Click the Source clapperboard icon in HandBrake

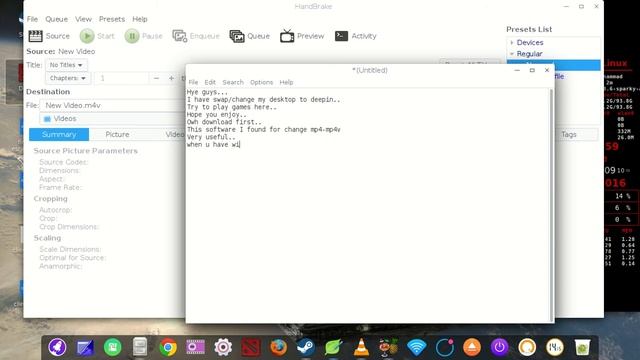click(x=36, y=36)
